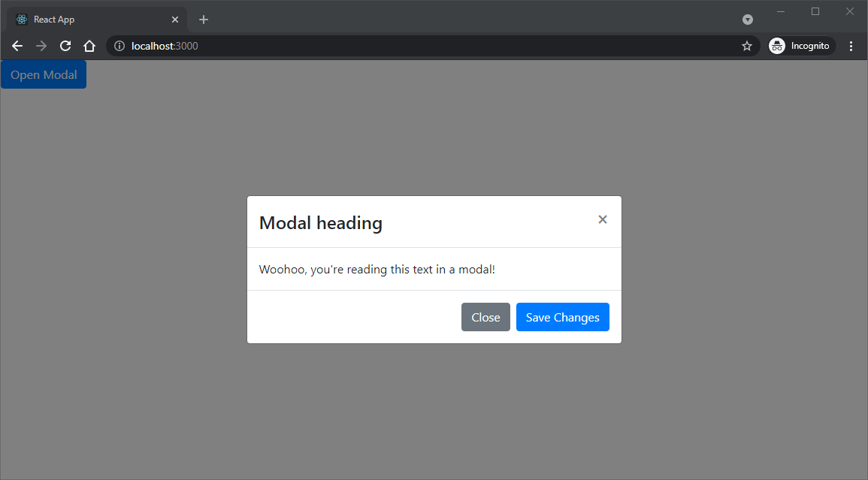868x480 pixels.
Task: Open the browser home page icon
Action: pyautogui.click(x=89, y=46)
